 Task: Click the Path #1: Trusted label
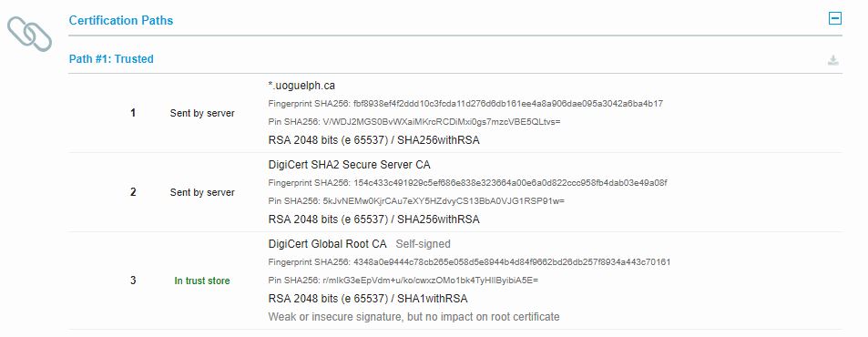pos(111,58)
